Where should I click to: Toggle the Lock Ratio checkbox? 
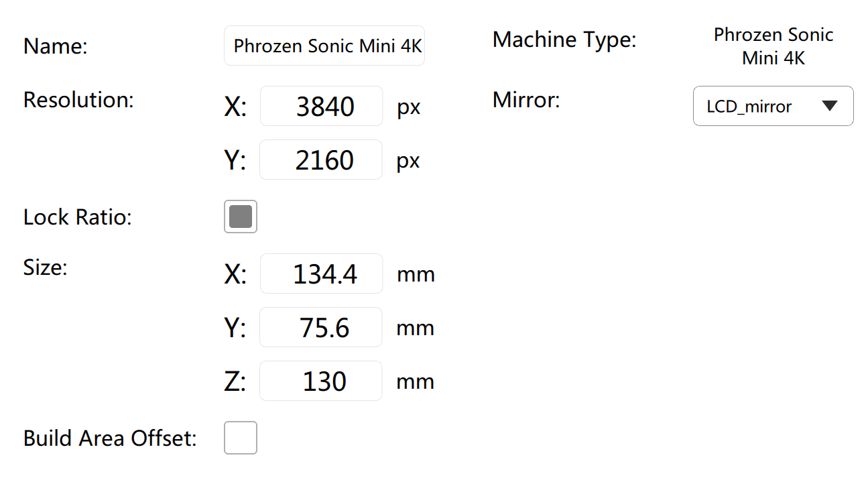pyautogui.click(x=241, y=217)
